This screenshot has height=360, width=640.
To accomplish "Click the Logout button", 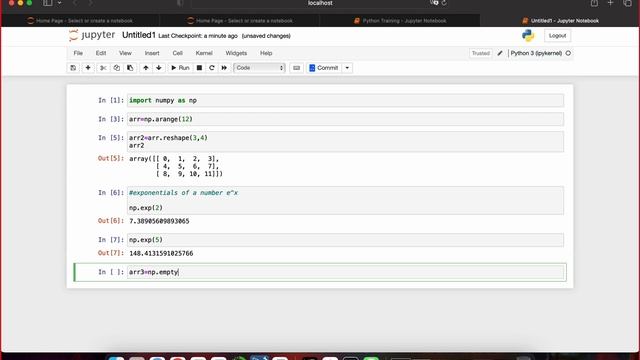I will (x=558, y=36).
